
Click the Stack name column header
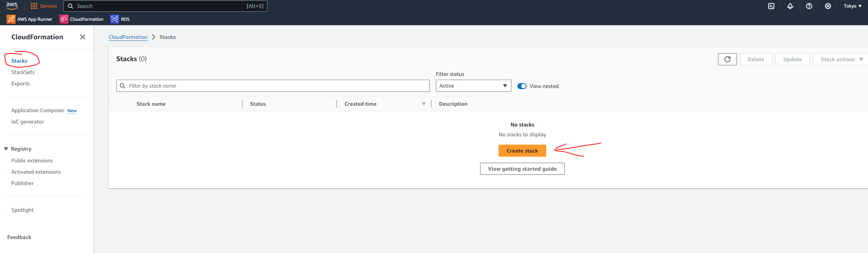click(x=151, y=104)
